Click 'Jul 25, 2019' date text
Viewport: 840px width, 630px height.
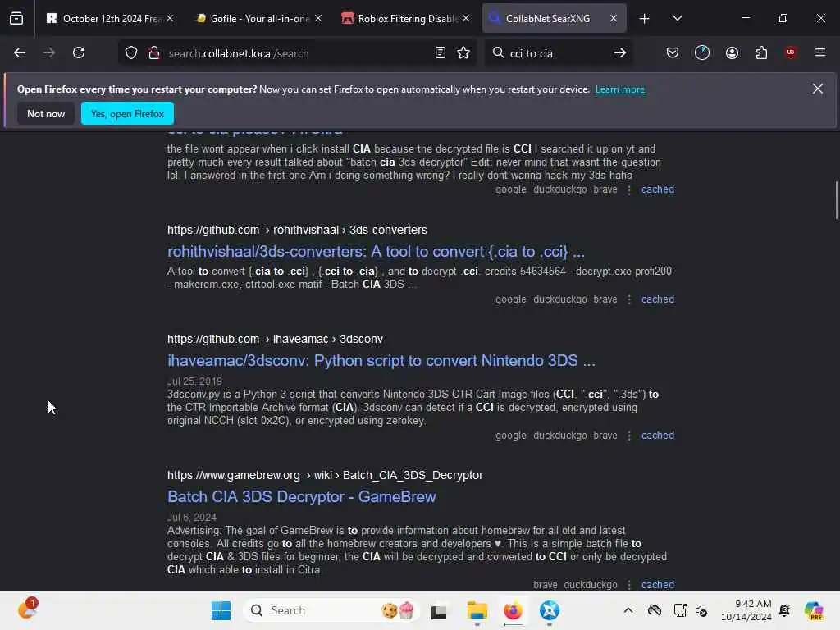pos(194,381)
